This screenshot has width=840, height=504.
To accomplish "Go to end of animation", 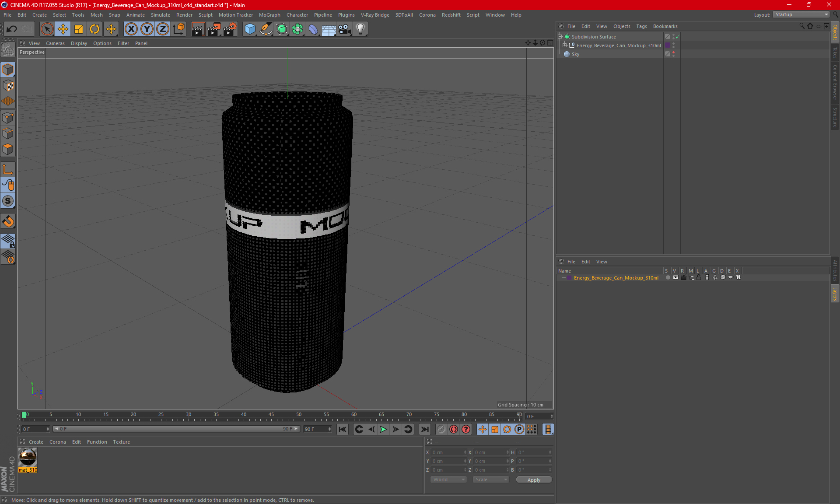I will click(424, 429).
